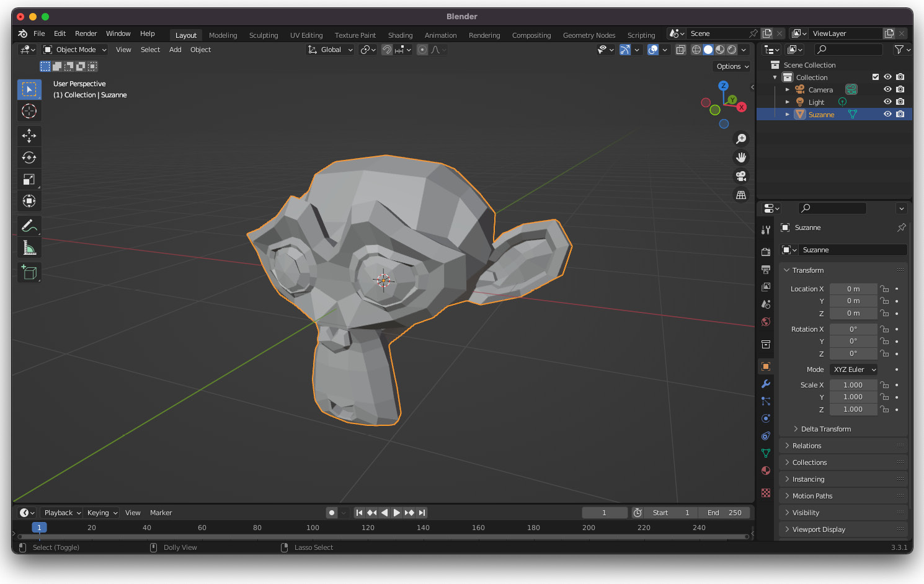Click the zoom viewport magnifier icon

(x=740, y=139)
